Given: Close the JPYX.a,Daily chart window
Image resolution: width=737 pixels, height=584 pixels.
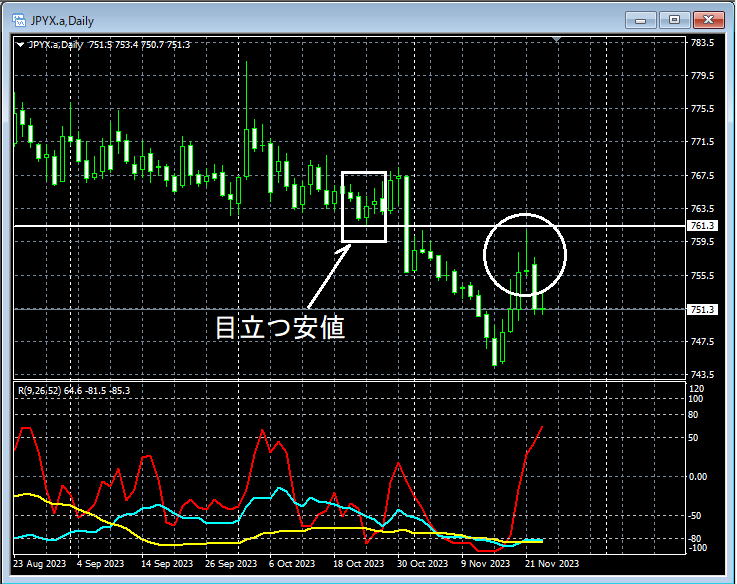Looking at the screenshot, I should [708, 20].
